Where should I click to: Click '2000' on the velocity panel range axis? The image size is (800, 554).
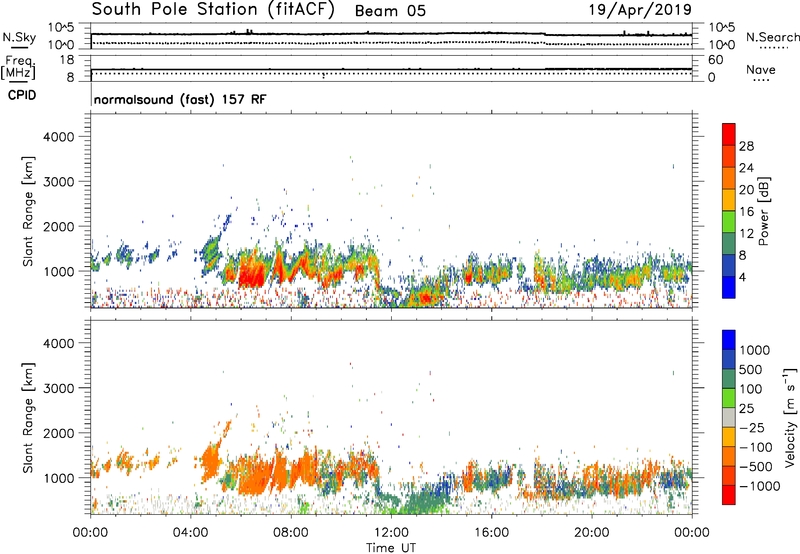coord(58,433)
